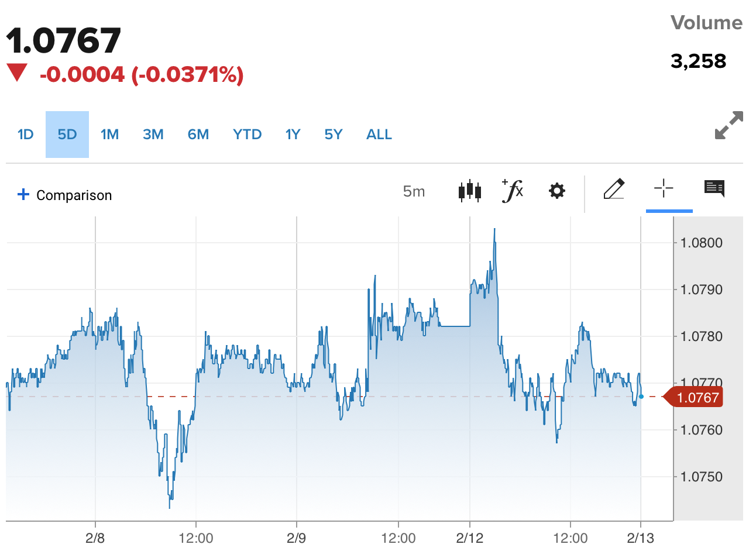Show the 3M time range
This screenshot has height=558, width=756.
pyautogui.click(x=153, y=135)
